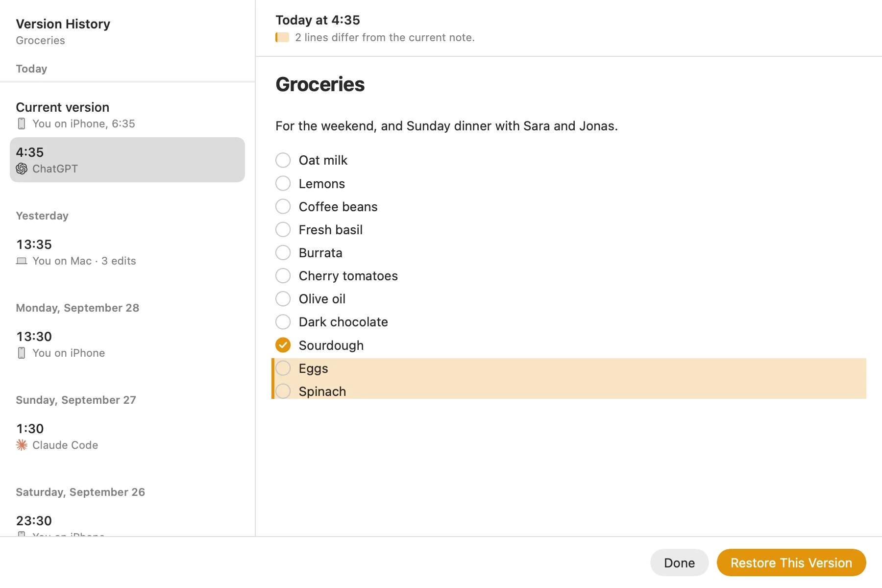Click the Done button
The image size is (882, 588).
point(679,563)
